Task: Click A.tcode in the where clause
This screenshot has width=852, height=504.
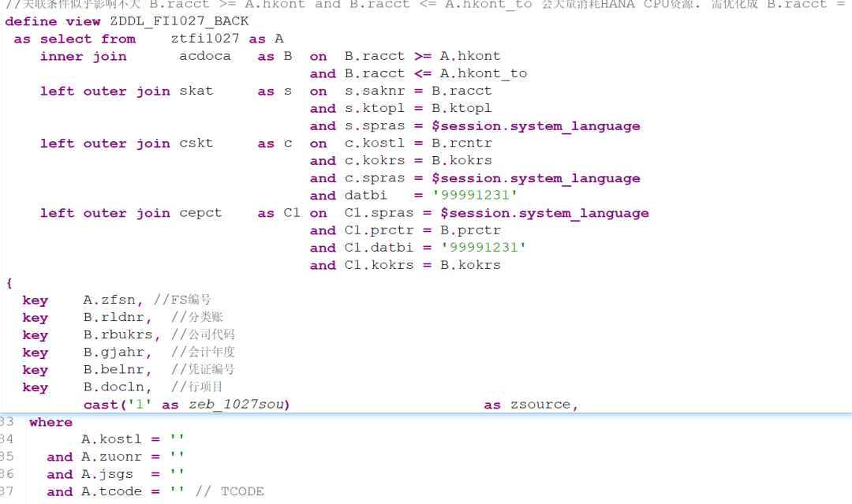Action: coord(111,491)
